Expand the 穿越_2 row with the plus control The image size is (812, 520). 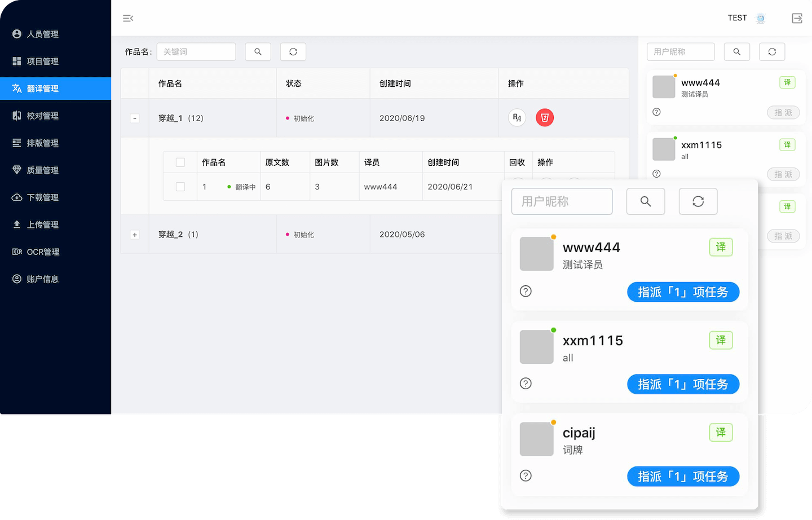click(135, 234)
